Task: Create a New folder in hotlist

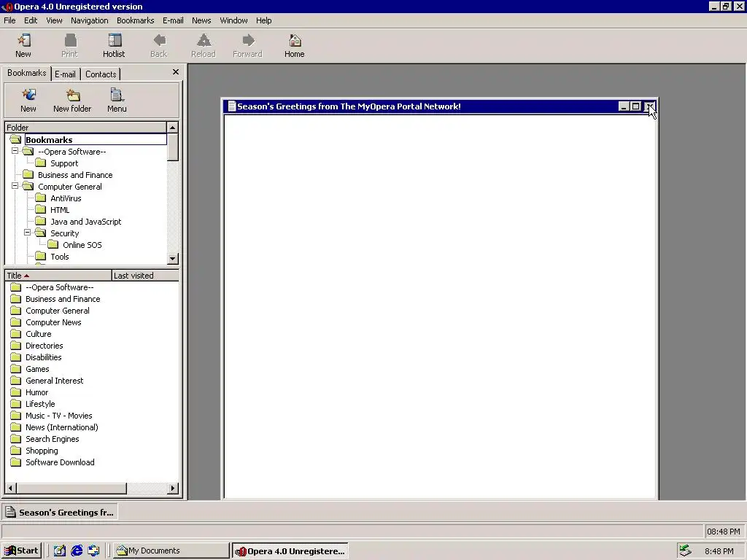Action: (72, 101)
